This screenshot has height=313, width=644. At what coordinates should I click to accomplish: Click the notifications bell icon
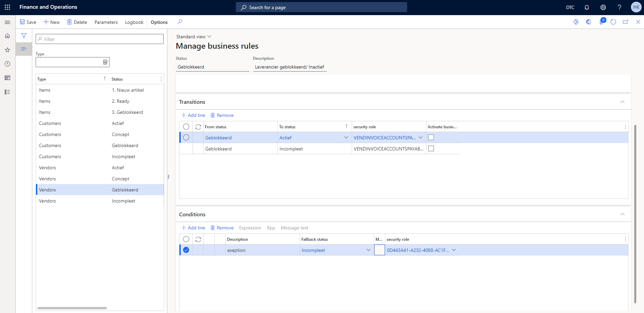[587, 7]
